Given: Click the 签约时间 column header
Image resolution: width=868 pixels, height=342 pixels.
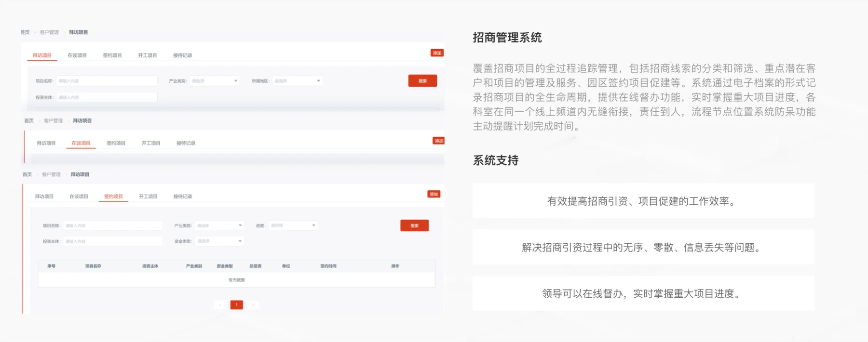Looking at the screenshot, I should 328,266.
